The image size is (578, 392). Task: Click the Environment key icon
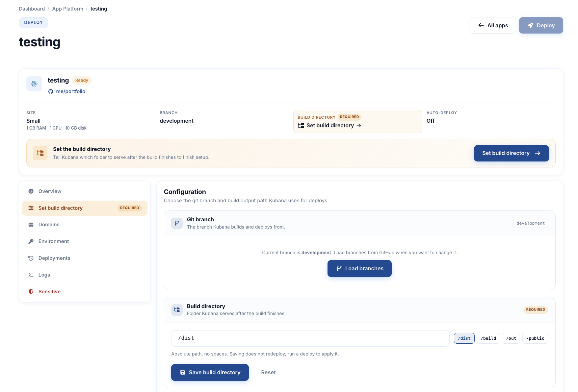(x=31, y=241)
